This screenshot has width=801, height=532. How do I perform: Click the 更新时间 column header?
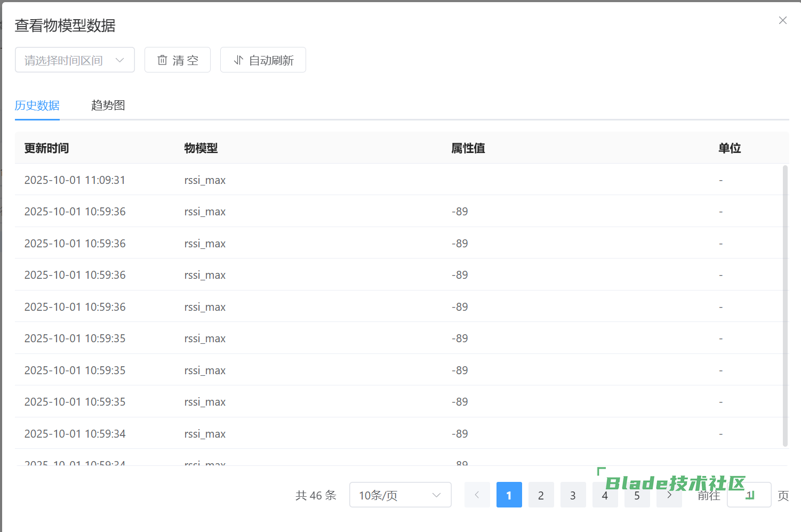pos(47,148)
